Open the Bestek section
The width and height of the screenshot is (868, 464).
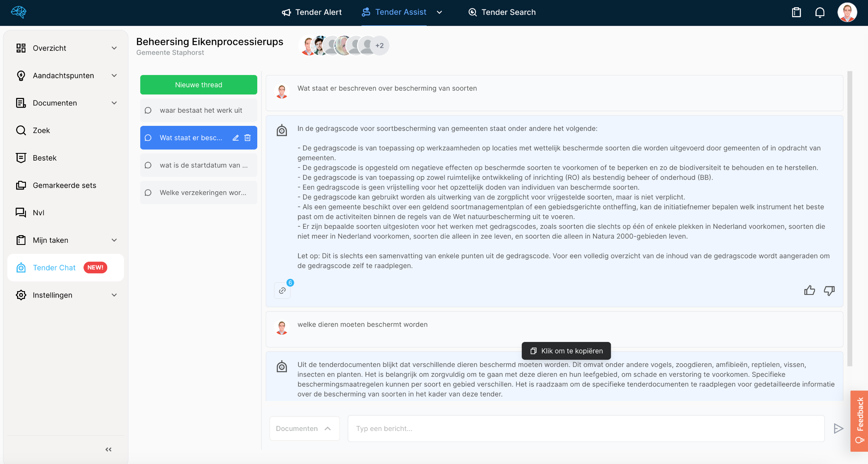(x=44, y=158)
